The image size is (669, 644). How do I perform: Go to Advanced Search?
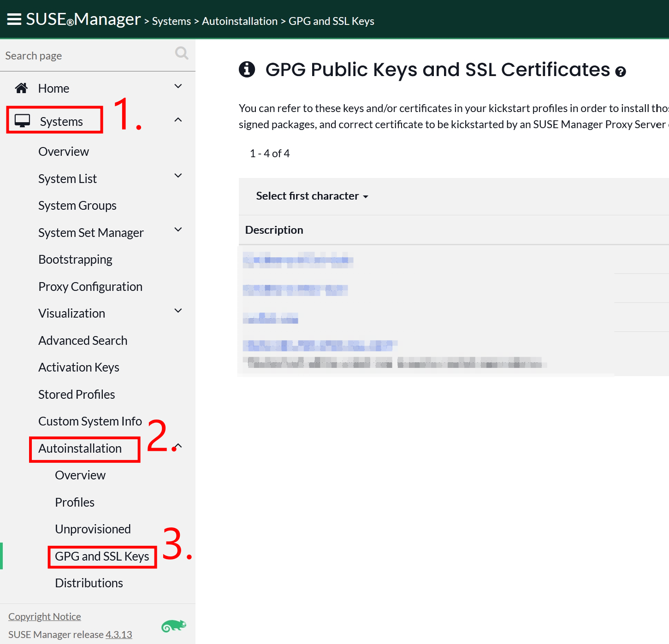click(x=83, y=341)
